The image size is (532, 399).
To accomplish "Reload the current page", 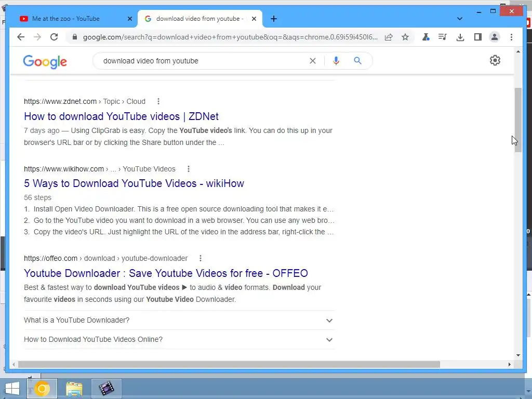I will (x=54, y=37).
